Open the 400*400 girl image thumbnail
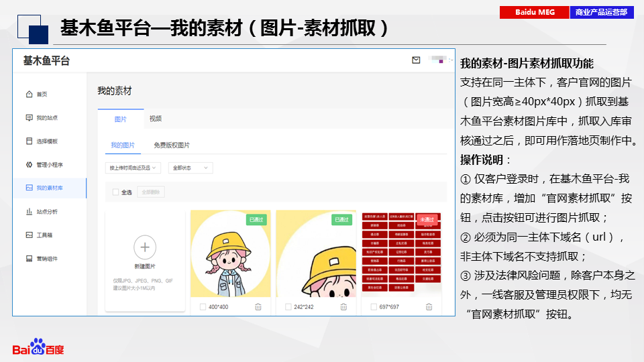 230,253
